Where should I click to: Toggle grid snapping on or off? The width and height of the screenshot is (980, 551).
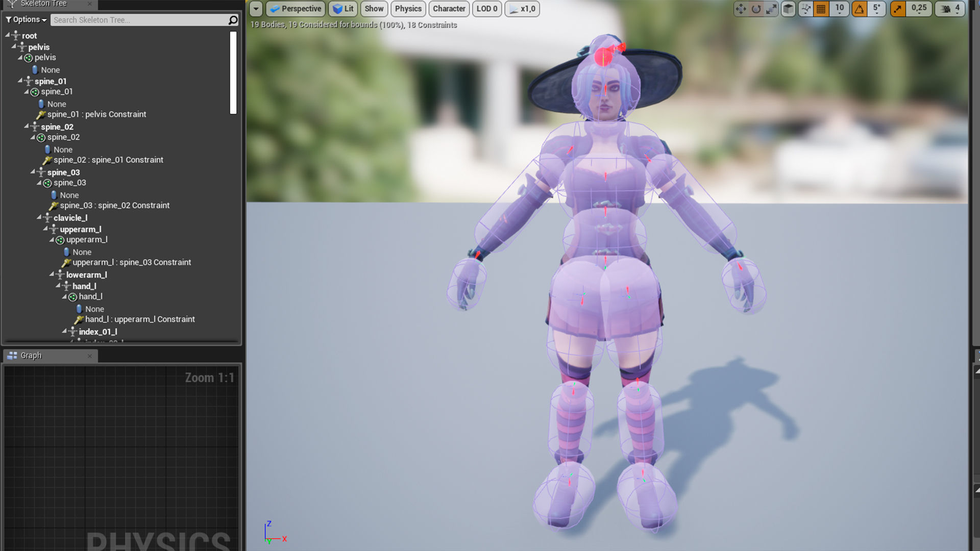(821, 9)
